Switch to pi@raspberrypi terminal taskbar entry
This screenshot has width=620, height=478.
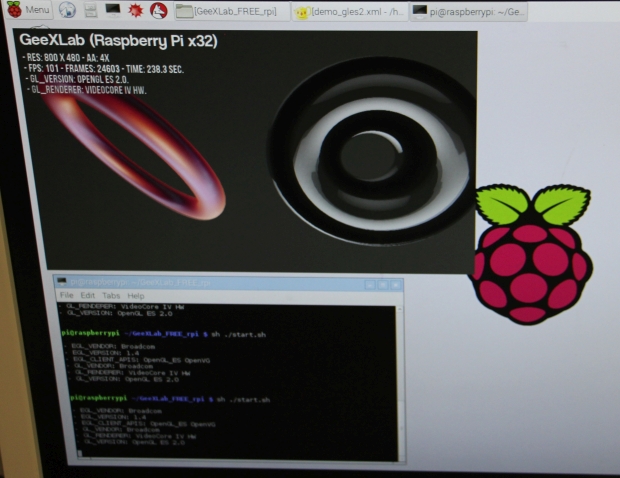pos(469,12)
